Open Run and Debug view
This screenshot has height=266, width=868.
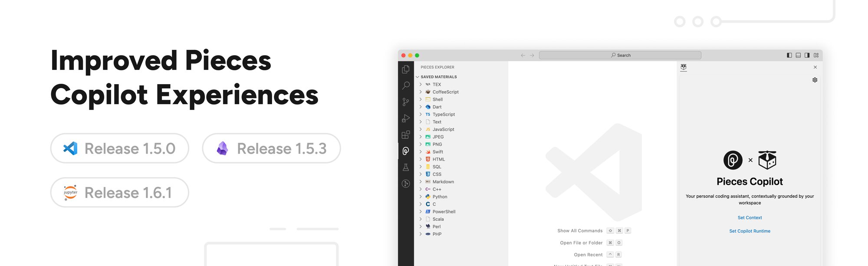point(406,118)
